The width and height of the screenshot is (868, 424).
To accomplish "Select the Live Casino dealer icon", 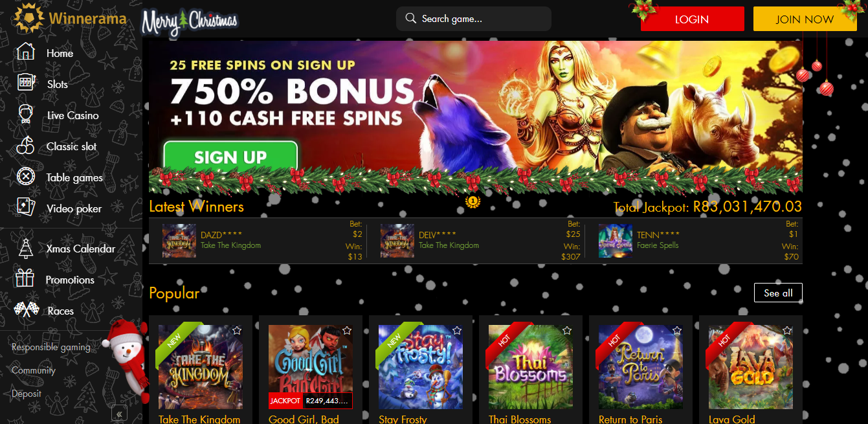I will [x=25, y=115].
